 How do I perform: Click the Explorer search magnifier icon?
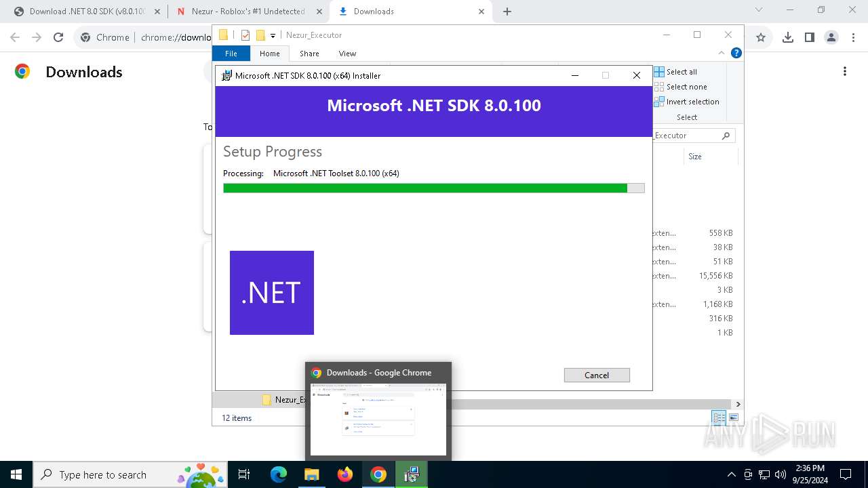(x=726, y=136)
